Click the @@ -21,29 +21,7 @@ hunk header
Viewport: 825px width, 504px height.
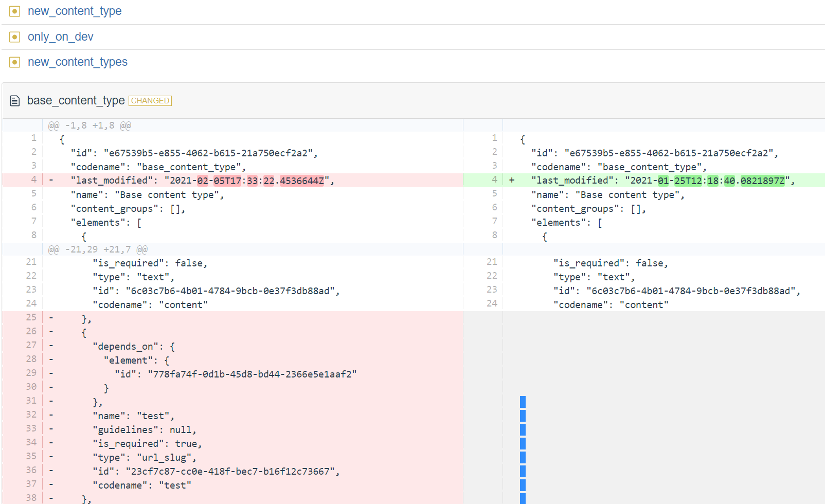coord(98,249)
